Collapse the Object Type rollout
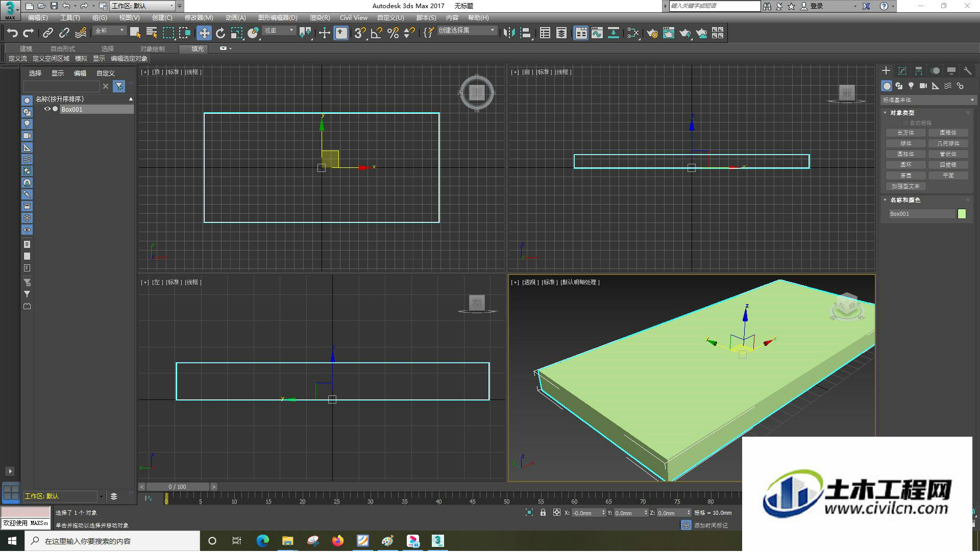 [x=885, y=113]
